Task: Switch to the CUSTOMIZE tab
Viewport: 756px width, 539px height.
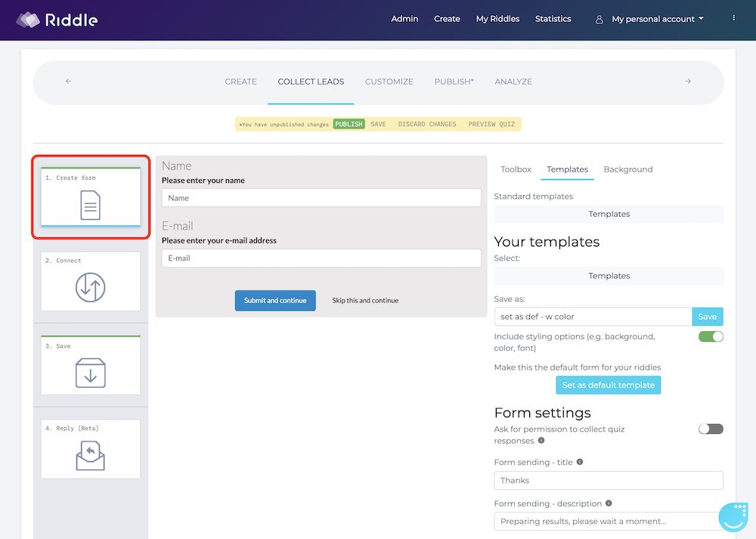Action: 389,82
